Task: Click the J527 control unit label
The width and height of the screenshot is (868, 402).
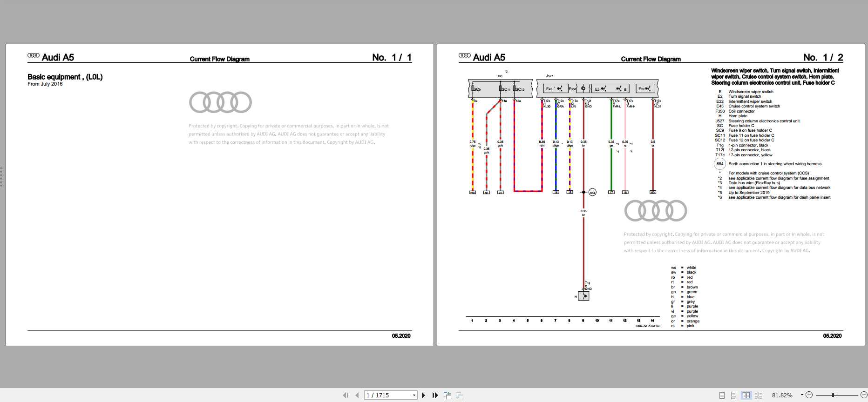Action: click(x=549, y=76)
